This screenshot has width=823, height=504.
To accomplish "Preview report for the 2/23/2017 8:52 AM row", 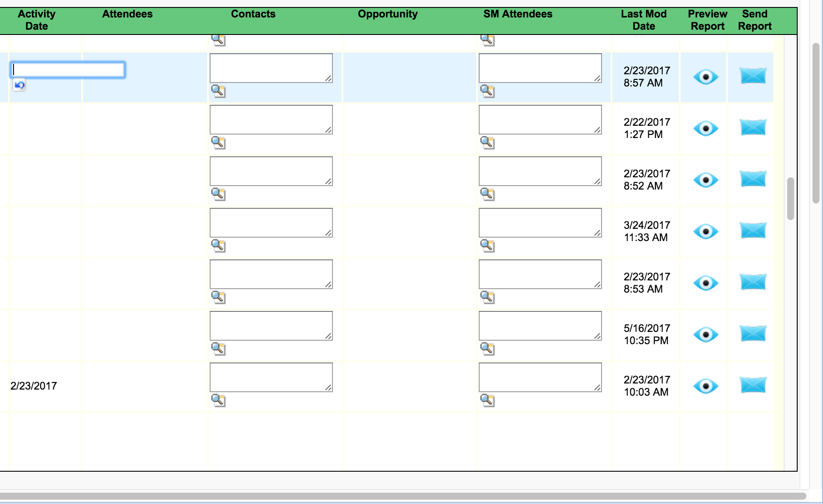I will point(705,180).
